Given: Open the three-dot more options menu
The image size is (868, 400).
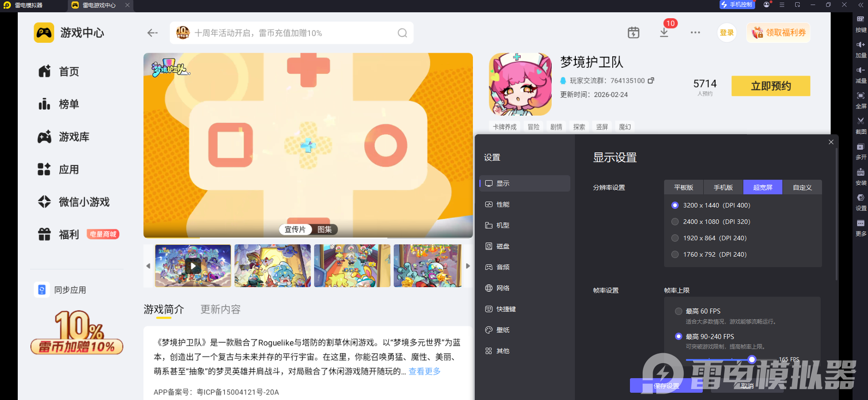Looking at the screenshot, I should pyautogui.click(x=695, y=33).
